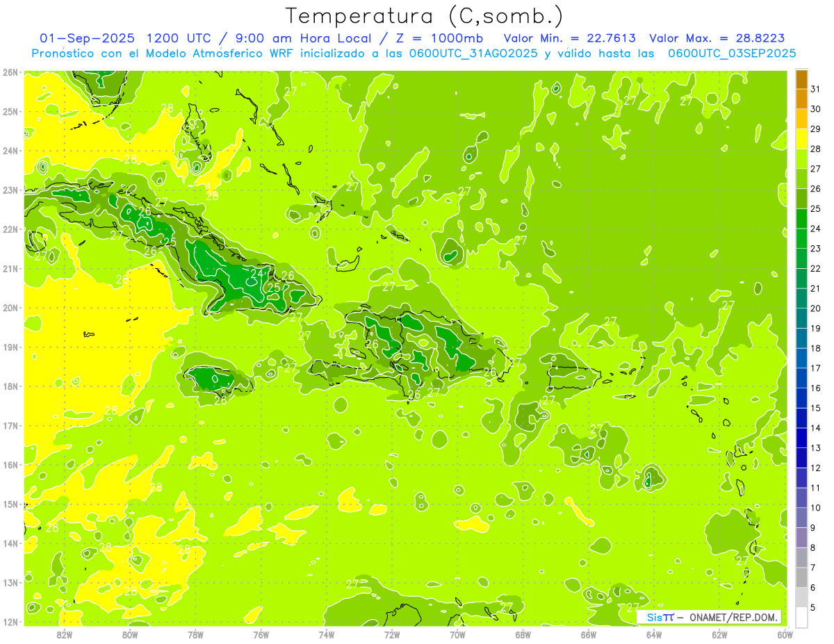Viewport: 834px width, 644px height.
Task: Click the 19N latitude axis label
Action: 10,347
